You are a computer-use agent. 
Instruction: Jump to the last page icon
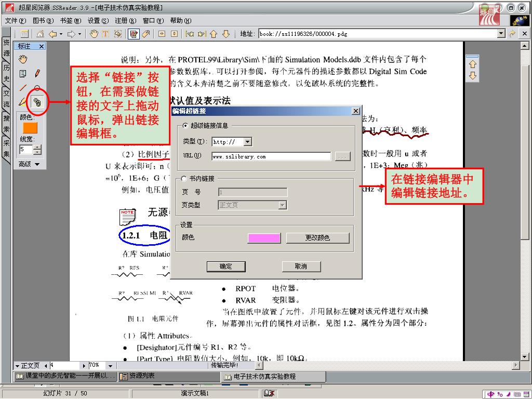coord(202,34)
